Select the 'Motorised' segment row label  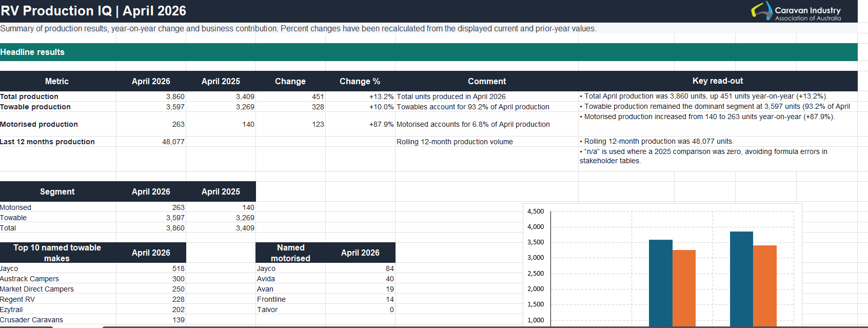[x=15, y=207]
